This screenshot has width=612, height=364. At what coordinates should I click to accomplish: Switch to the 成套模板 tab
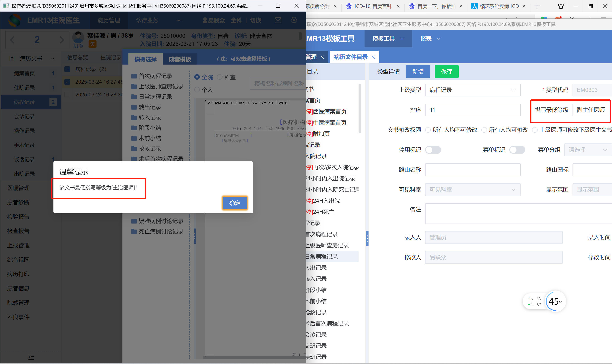pos(180,59)
